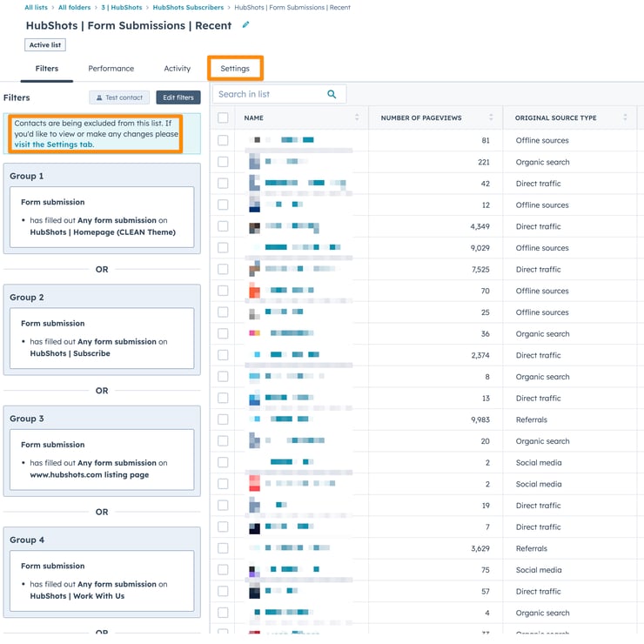Open Group 3 www.hubshots.com listing page filter
This screenshot has height=644, width=644.
click(x=102, y=460)
